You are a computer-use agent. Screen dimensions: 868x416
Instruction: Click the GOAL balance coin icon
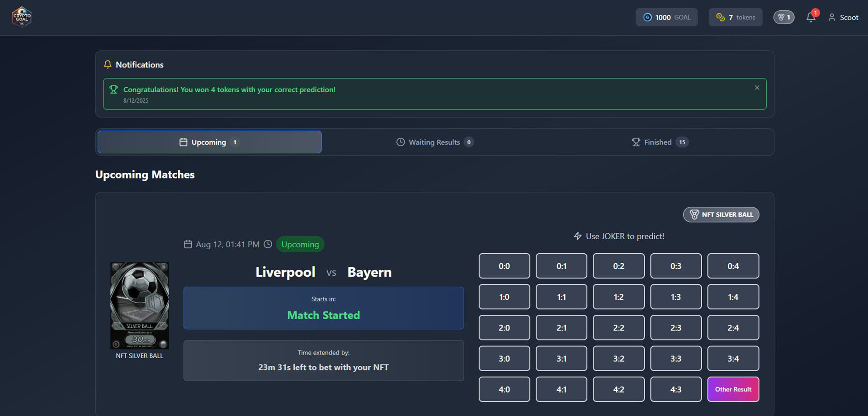[x=647, y=17]
